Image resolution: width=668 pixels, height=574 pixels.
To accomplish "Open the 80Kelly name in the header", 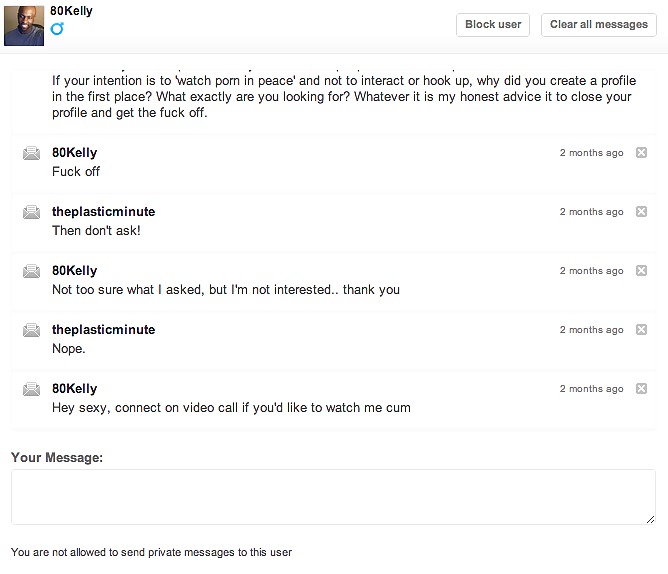I will [x=69, y=9].
